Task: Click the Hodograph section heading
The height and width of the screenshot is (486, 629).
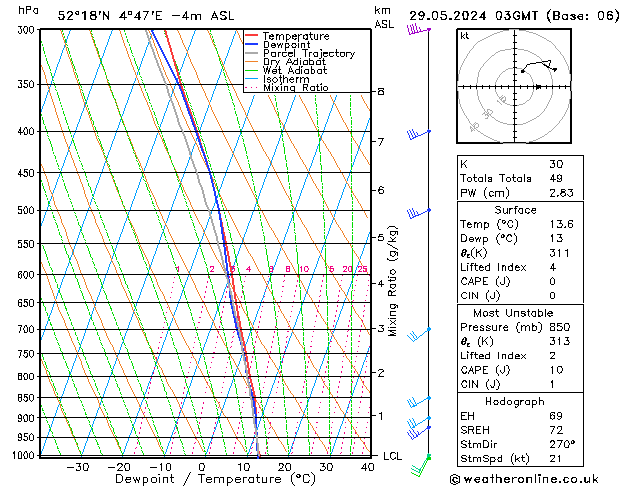Action: click(x=515, y=401)
